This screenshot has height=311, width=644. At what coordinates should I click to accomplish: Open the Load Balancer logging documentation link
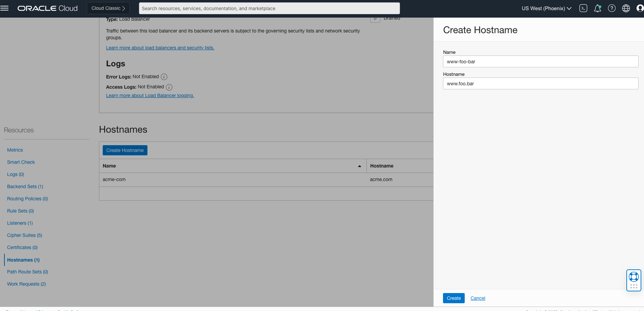(150, 95)
